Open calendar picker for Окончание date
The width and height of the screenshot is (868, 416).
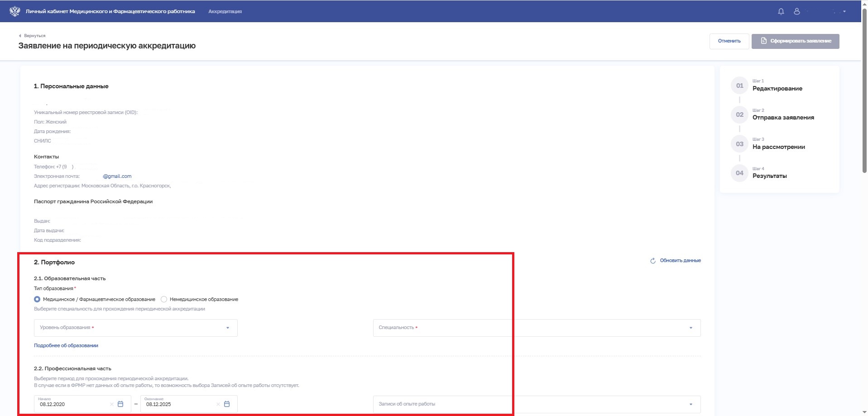click(x=227, y=404)
